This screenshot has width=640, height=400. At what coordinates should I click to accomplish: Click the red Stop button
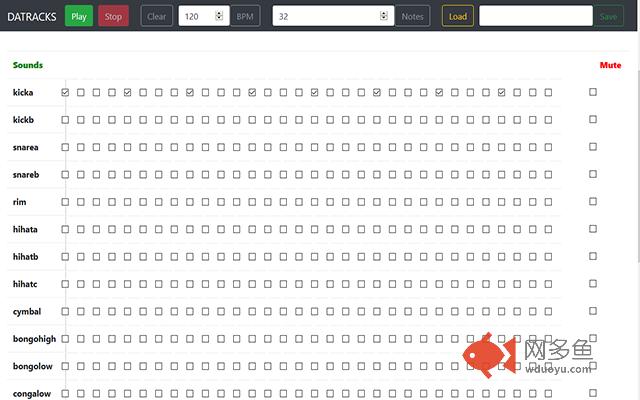pyautogui.click(x=113, y=16)
